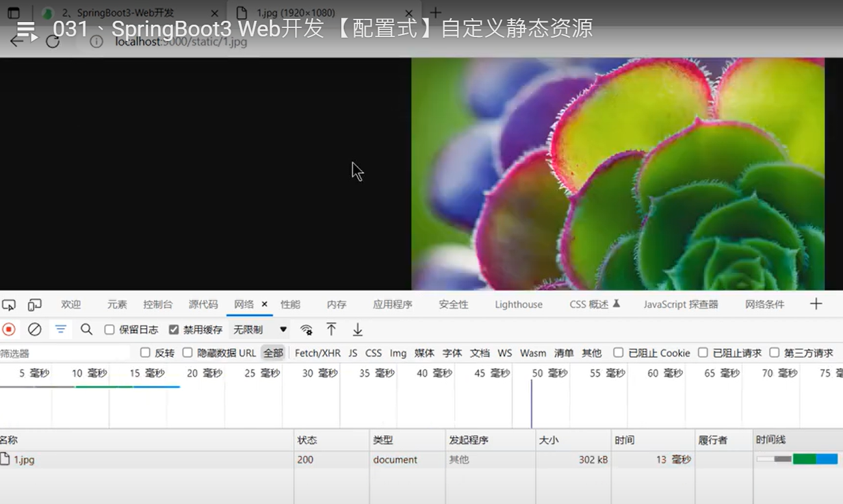843x504 pixels.
Task: Add more tools with plus icon
Action: pyautogui.click(x=816, y=304)
